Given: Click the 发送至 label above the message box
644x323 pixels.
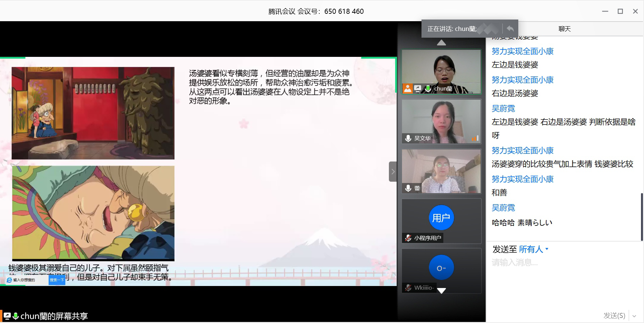Looking at the screenshot, I should point(505,249).
